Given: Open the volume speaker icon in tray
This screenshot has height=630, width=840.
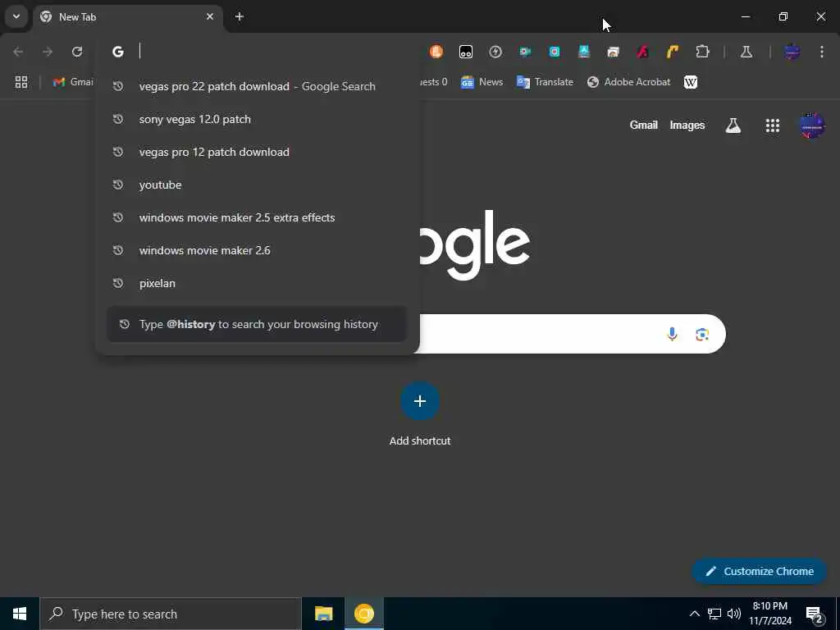Looking at the screenshot, I should (x=733, y=614).
